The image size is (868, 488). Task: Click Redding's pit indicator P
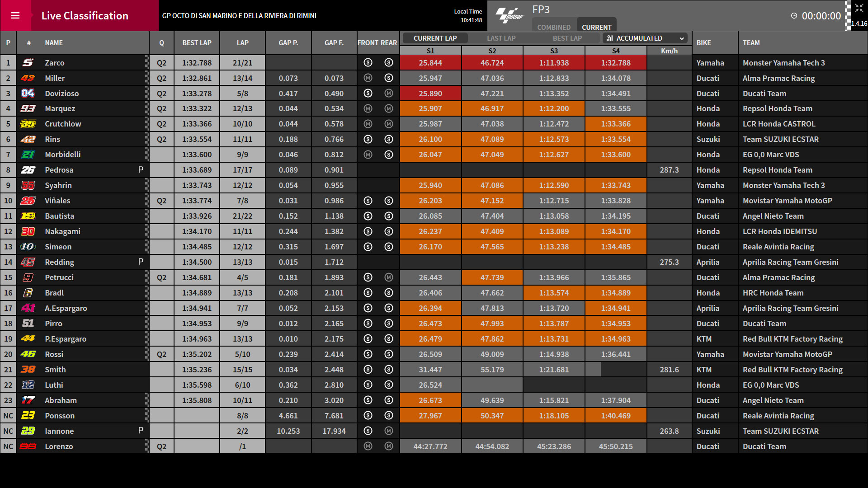[x=141, y=262]
